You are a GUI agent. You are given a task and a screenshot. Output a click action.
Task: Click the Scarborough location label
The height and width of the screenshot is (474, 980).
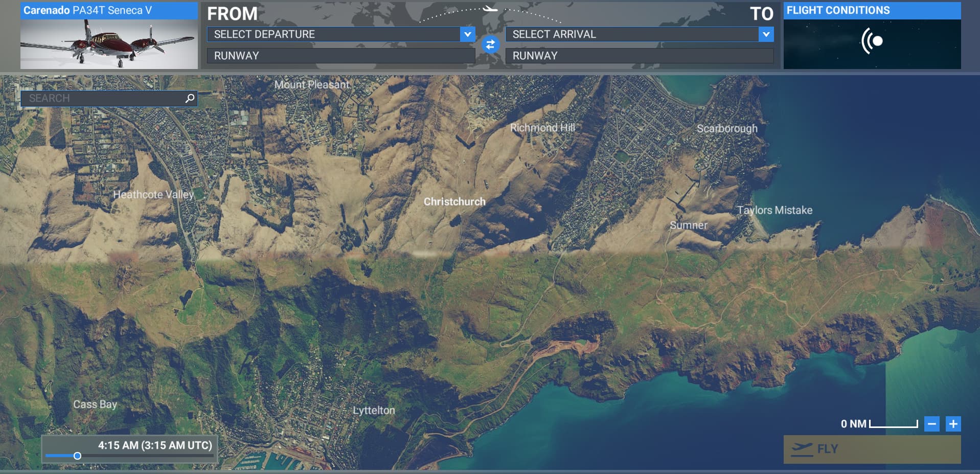pos(727,128)
